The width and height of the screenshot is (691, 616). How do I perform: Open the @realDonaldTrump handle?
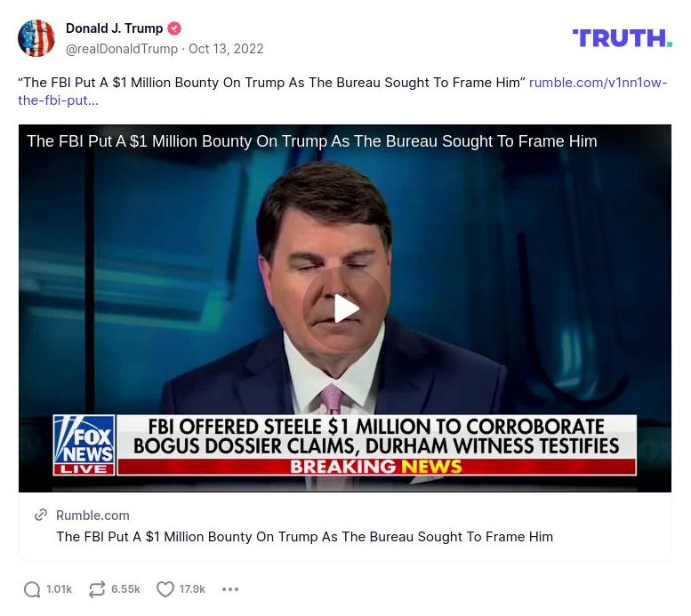click(x=122, y=49)
